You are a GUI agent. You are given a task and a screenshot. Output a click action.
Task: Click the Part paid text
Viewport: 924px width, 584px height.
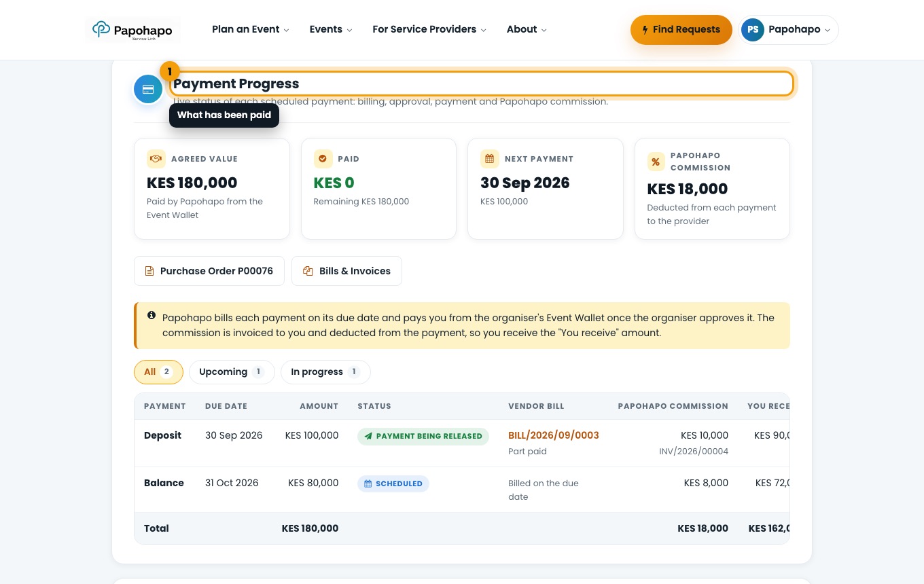(527, 452)
